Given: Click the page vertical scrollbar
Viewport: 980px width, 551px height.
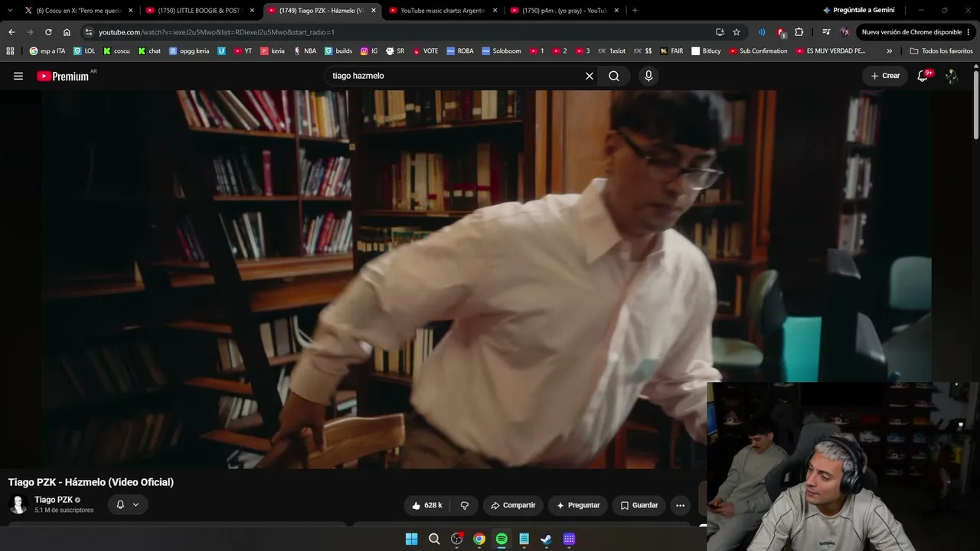Looking at the screenshot, I should click(976, 103).
